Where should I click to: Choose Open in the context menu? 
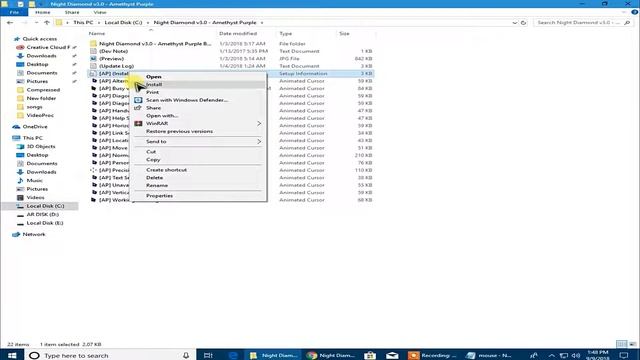[x=154, y=77]
